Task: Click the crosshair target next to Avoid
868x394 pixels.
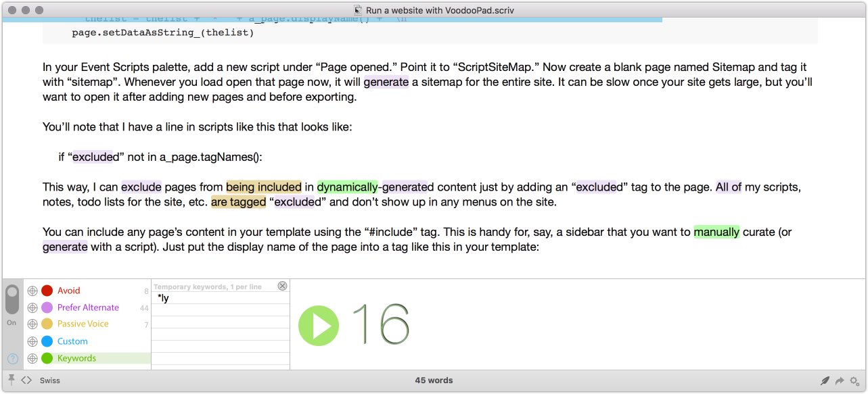Action: coord(32,291)
